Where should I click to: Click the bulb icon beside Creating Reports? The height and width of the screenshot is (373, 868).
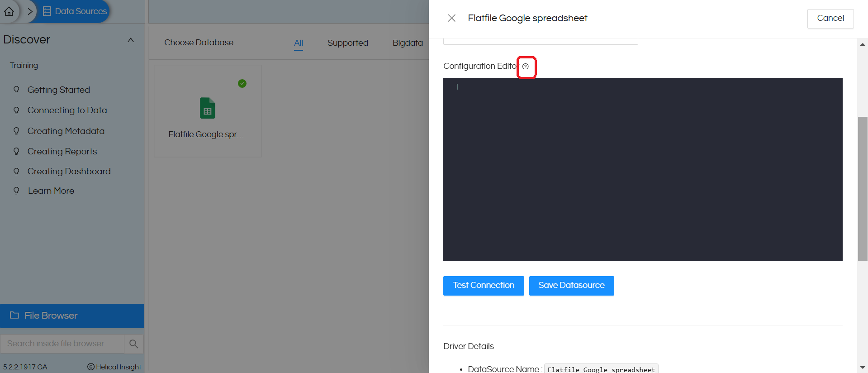[16, 151]
